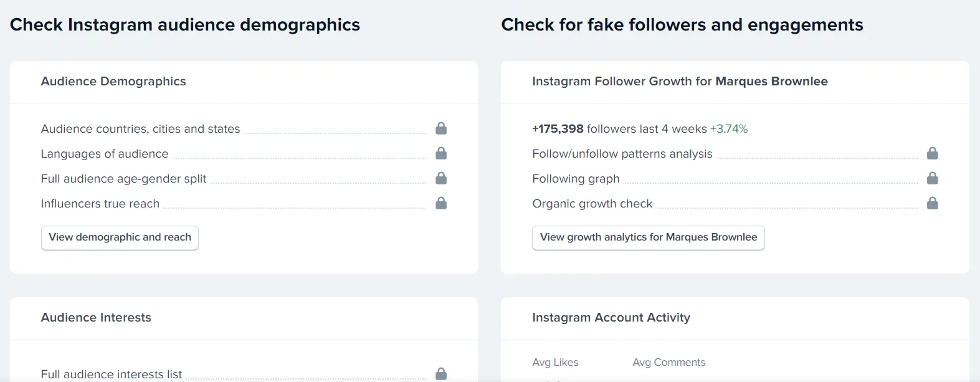
Task: Select the Avg Comments label
Action: [x=668, y=362]
